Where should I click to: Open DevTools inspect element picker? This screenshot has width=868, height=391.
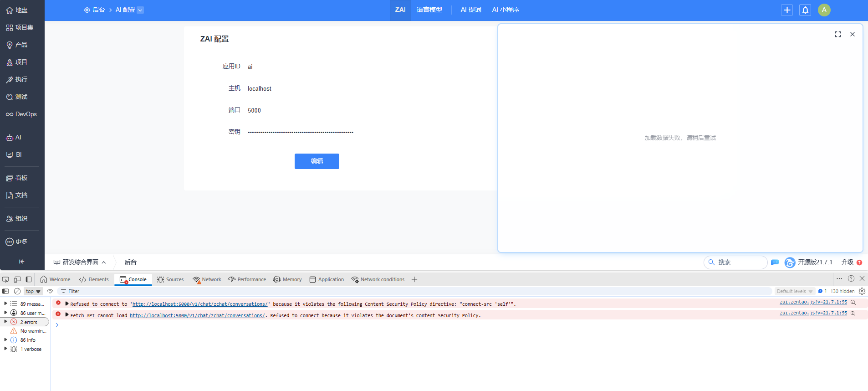(5, 279)
